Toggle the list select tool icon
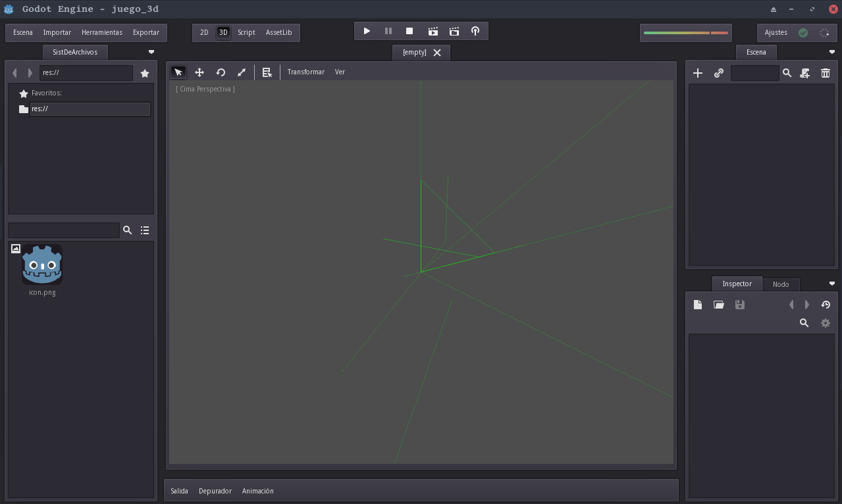The width and height of the screenshot is (842, 504). pos(267,72)
